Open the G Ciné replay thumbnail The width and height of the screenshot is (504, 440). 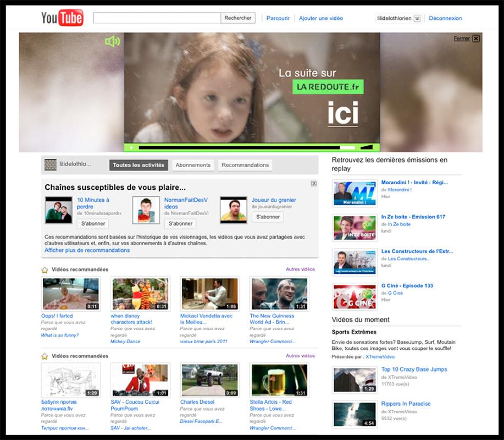355,296
